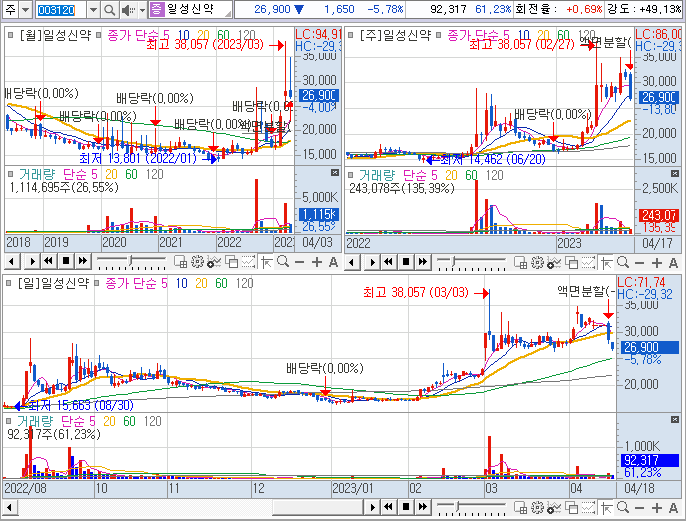This screenshot has width=686, height=521.
Task: Adjust the monthly chart zoom slider
Action: pos(131,262)
